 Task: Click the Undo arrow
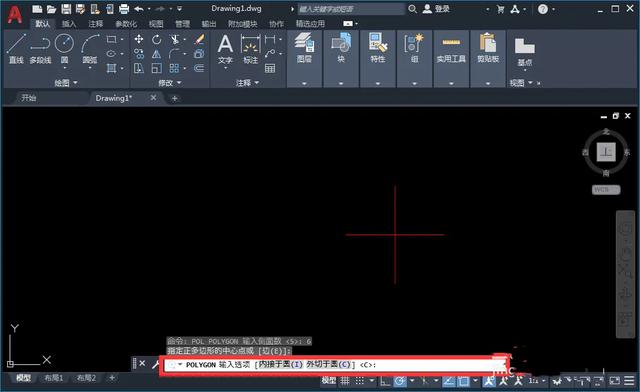138,9
